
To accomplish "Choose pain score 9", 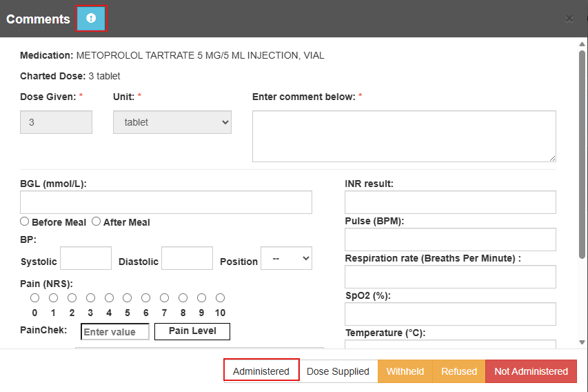I will point(201,297).
